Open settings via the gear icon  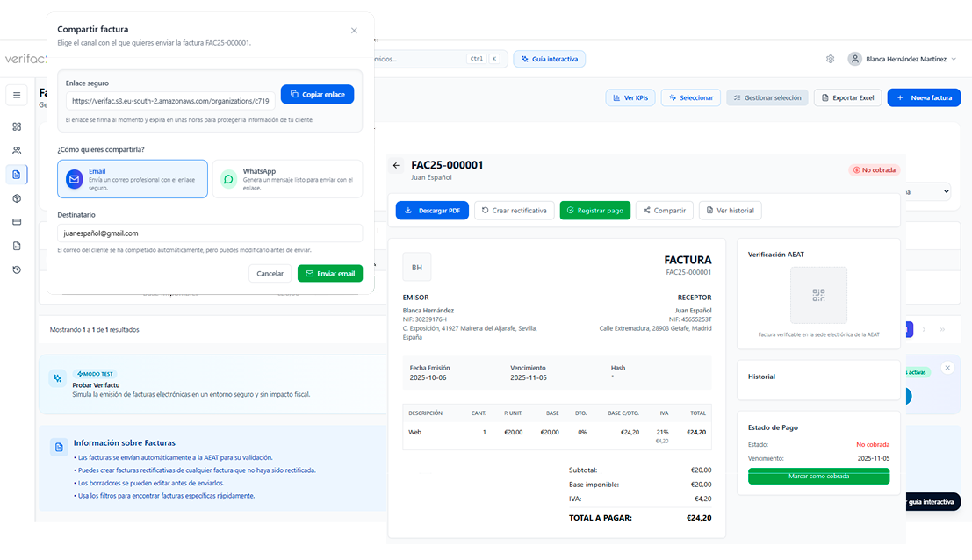point(830,58)
